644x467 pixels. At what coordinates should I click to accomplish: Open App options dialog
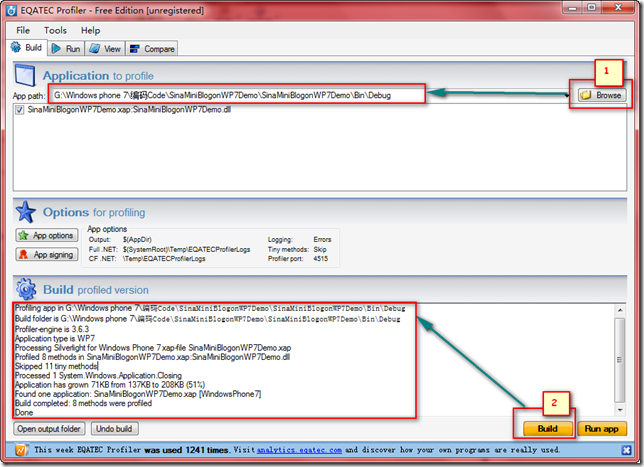pos(47,235)
